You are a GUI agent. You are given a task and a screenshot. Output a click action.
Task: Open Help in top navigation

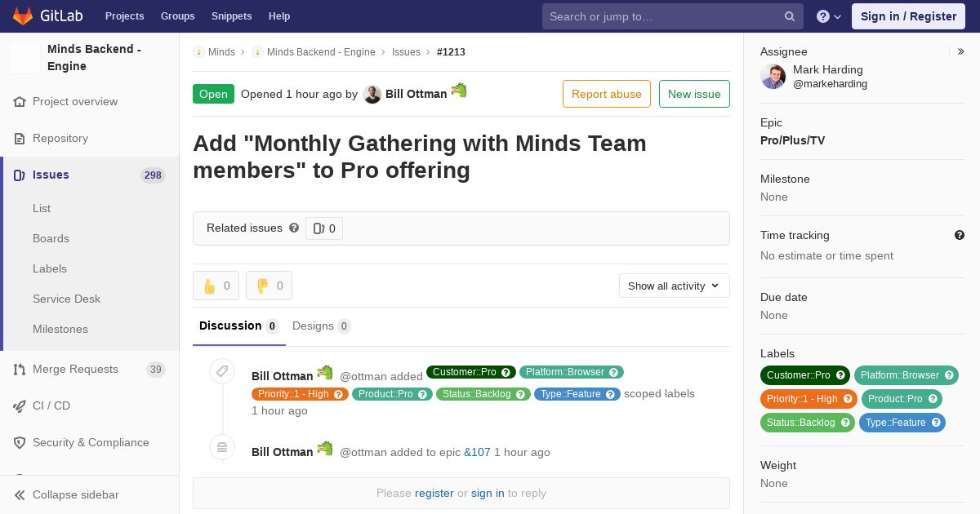pos(279,16)
